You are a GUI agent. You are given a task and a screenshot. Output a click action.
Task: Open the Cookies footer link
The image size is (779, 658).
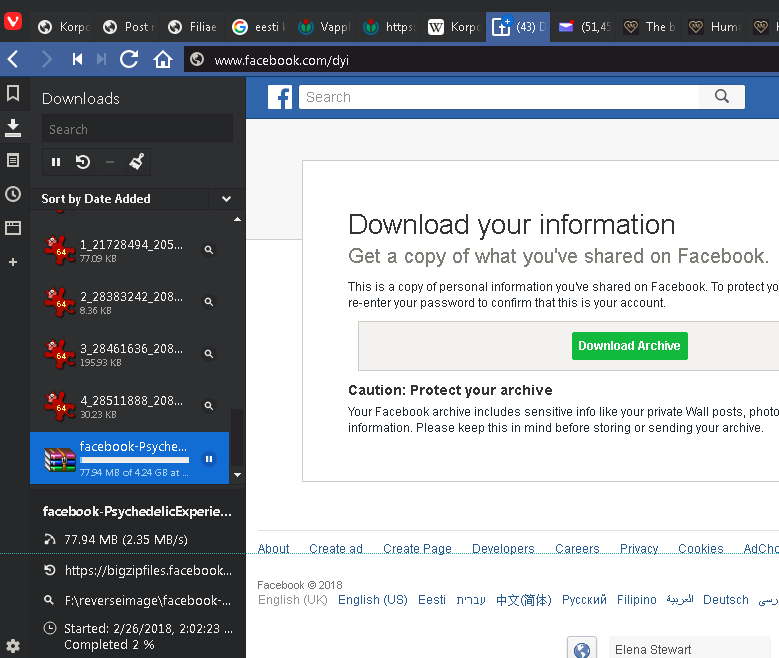pyautogui.click(x=701, y=548)
